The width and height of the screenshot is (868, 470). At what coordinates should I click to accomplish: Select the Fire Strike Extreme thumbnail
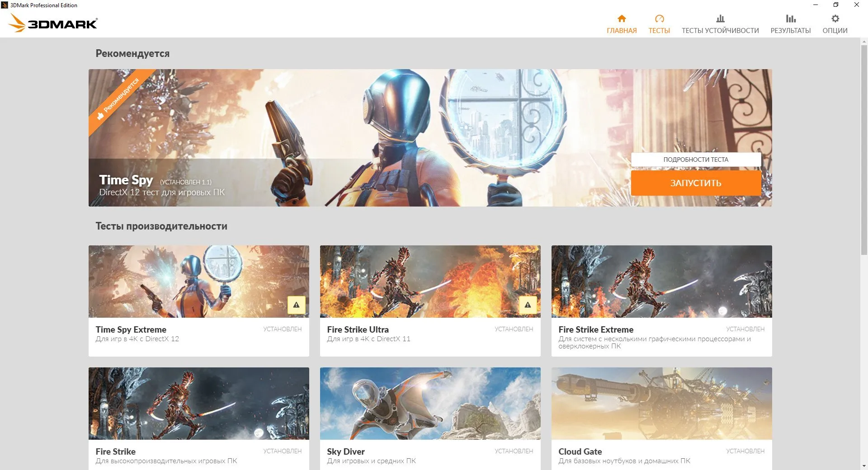pos(662,282)
